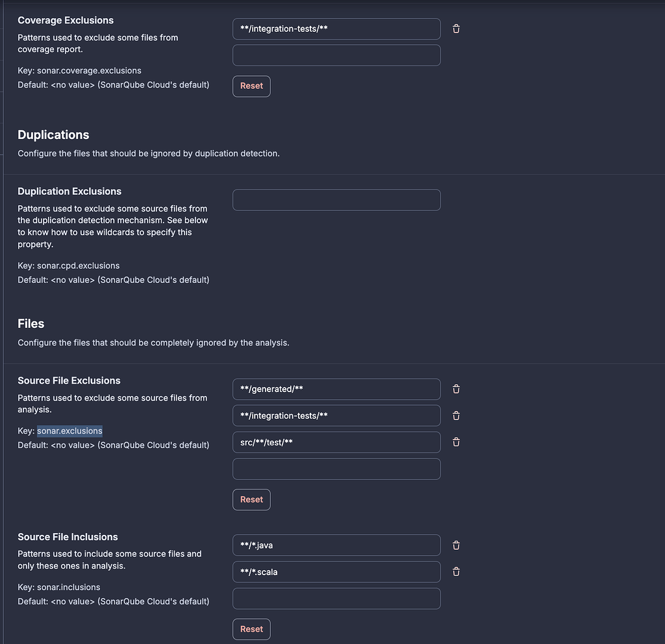The image size is (665, 644).
Task: Reset Coverage Exclusions to default
Action: click(251, 86)
